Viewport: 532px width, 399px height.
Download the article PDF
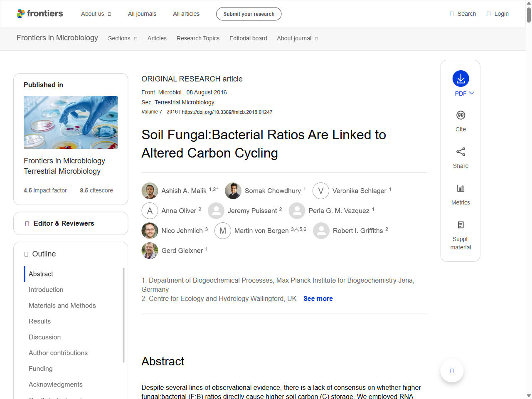tap(461, 79)
